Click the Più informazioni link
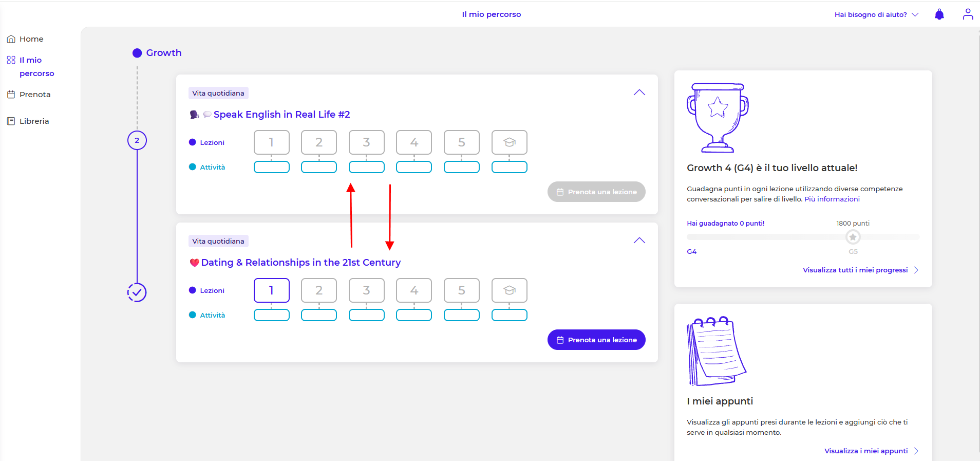This screenshot has height=461, width=980. tap(832, 199)
